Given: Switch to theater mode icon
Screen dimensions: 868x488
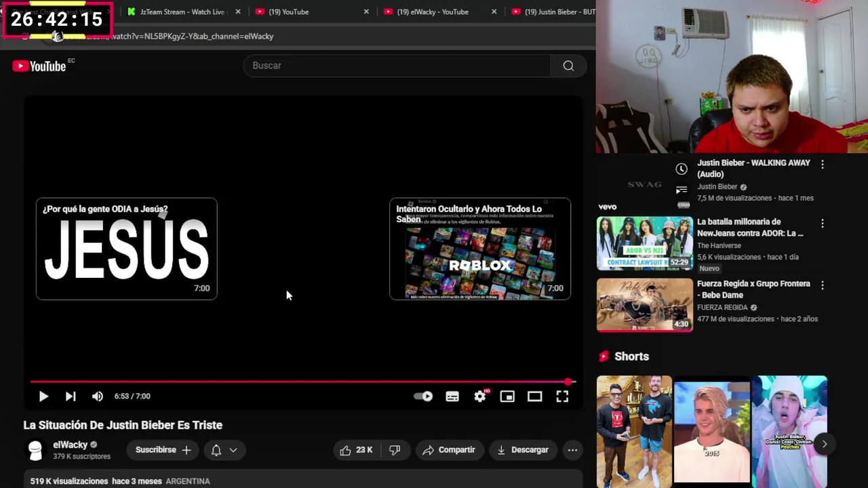Looking at the screenshot, I should tap(535, 396).
